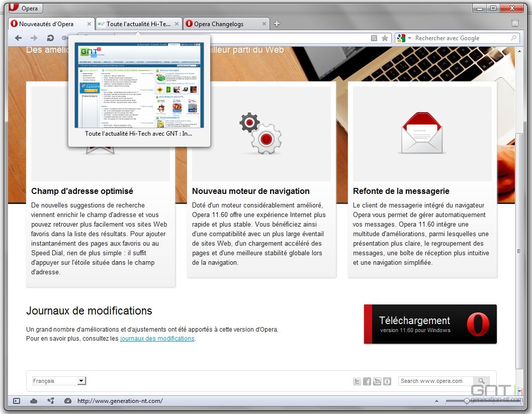
Task: Reload the current page
Action: coord(50,38)
